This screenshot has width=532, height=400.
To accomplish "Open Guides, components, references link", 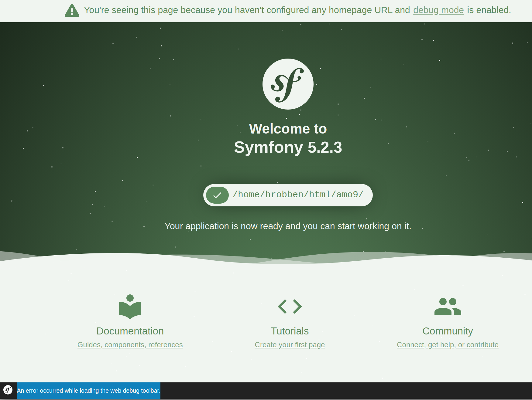I will tap(130, 345).
